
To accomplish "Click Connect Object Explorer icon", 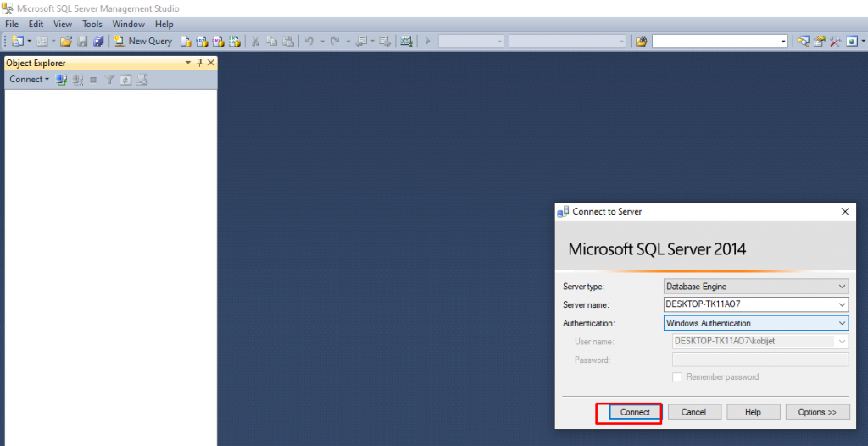I will click(61, 80).
